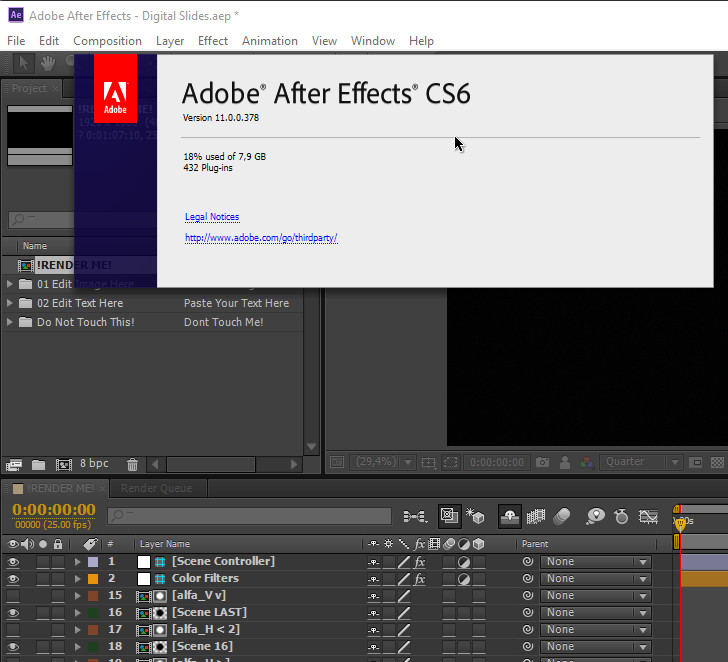Open Parent dropdown for Color Filters layer

tap(596, 579)
